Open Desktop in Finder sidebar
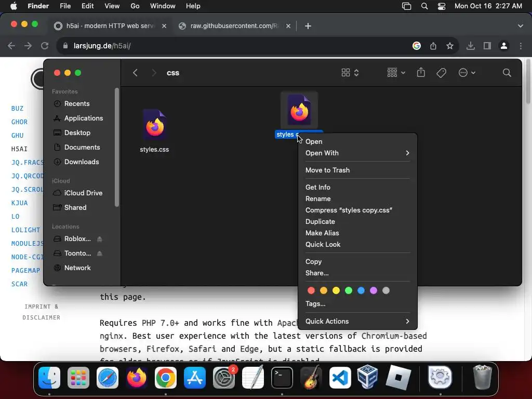Viewport: 532px width, 399px height. [77, 132]
